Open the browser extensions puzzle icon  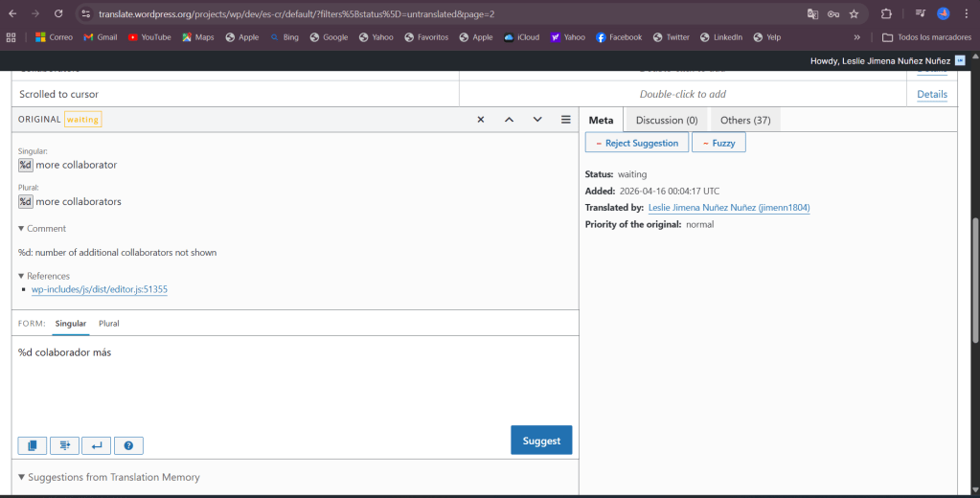pyautogui.click(x=886, y=14)
